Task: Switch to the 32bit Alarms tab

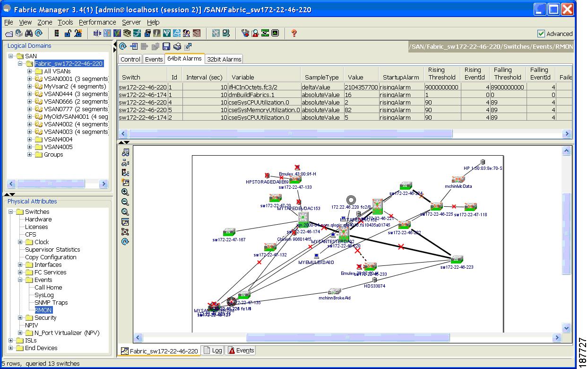Action: tap(224, 59)
